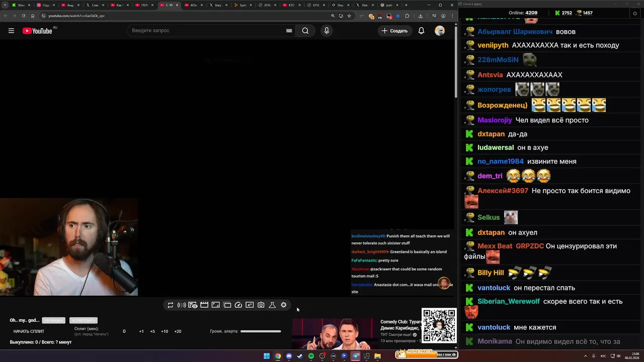Click the browser reload button
644x362 pixels.
23,16
